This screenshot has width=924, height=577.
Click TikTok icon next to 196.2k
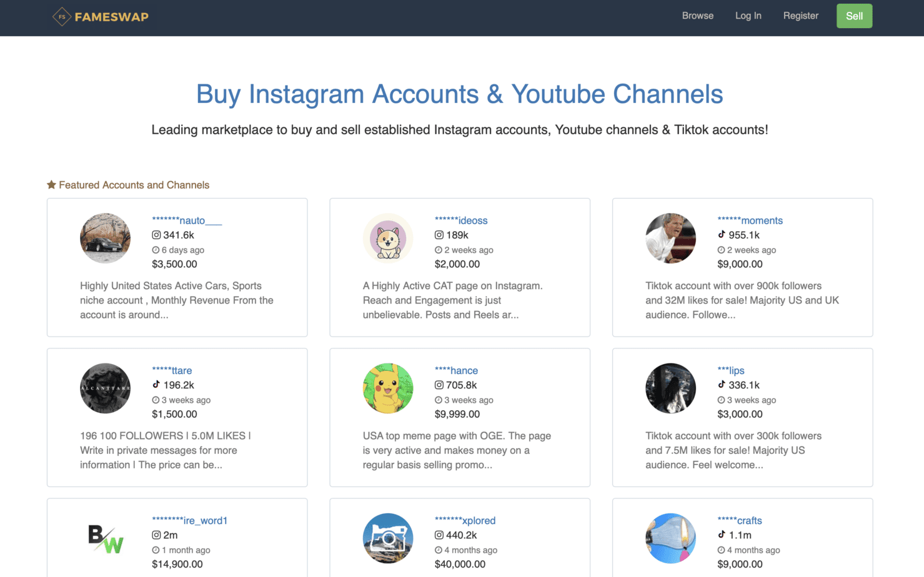coord(156,385)
